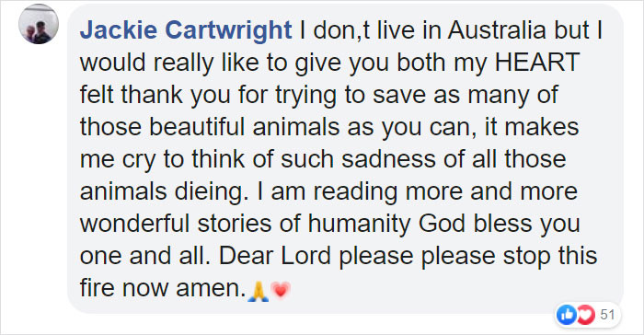644x335 pixels.
Task: Click the word wonderful in the comment
Action: click(x=134, y=224)
